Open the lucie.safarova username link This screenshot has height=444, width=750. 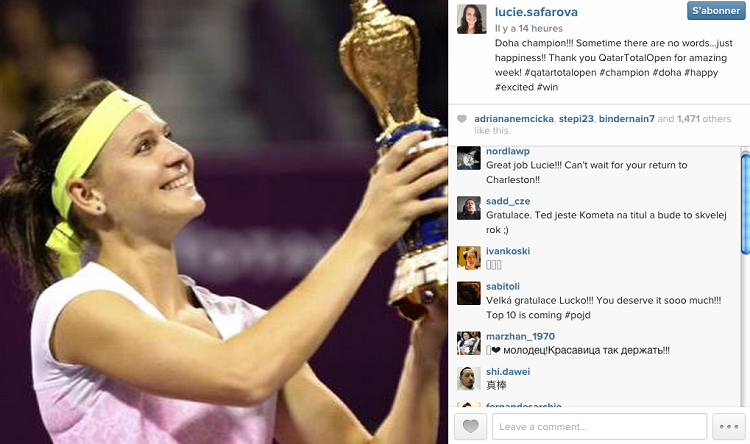pyautogui.click(x=536, y=12)
